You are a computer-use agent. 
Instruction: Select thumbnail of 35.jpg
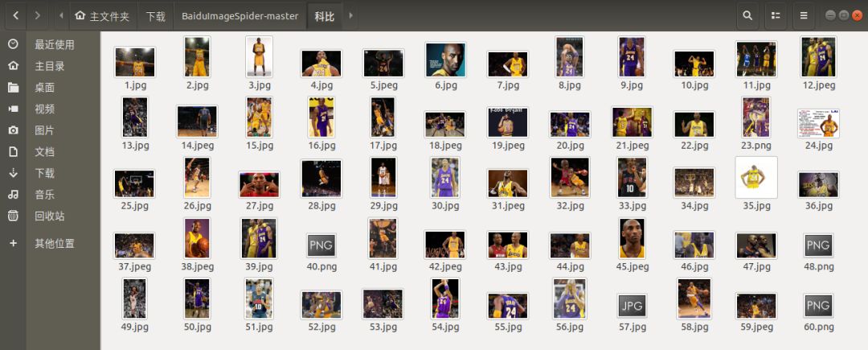coord(756,177)
